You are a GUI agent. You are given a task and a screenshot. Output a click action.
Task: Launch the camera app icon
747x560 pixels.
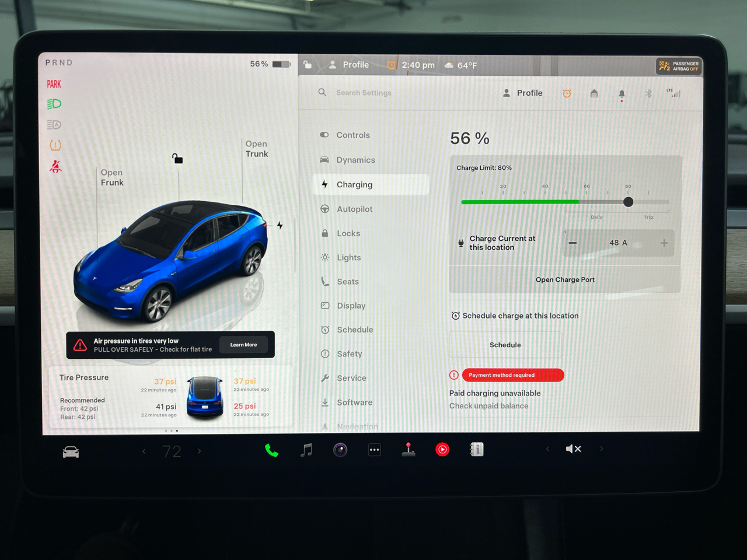(x=340, y=450)
